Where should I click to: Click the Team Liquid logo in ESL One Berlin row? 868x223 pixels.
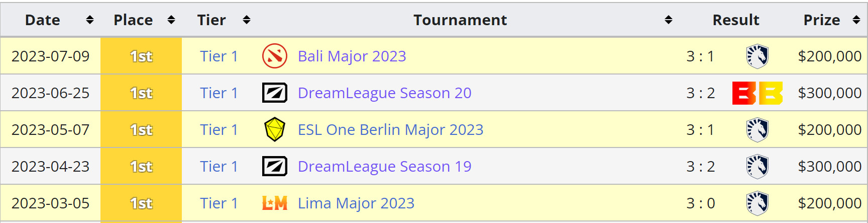click(x=757, y=129)
